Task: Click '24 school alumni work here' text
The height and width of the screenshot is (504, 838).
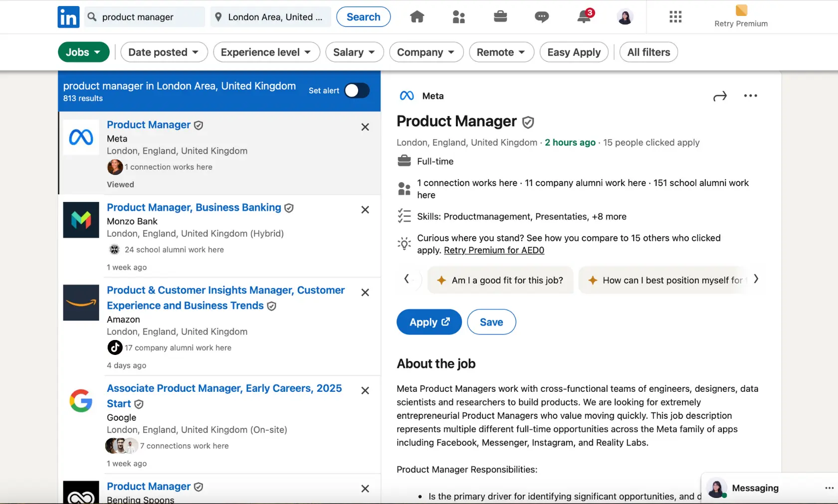Action: point(174,249)
